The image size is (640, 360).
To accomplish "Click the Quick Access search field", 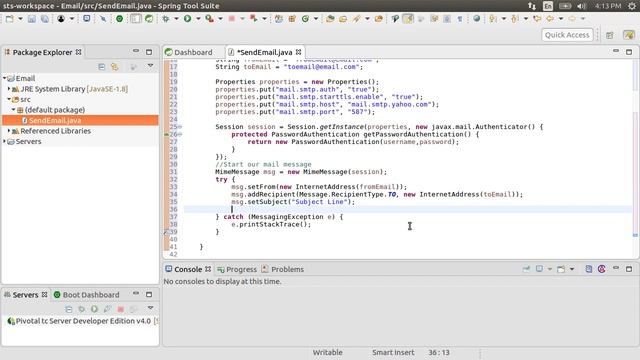I will (x=567, y=35).
